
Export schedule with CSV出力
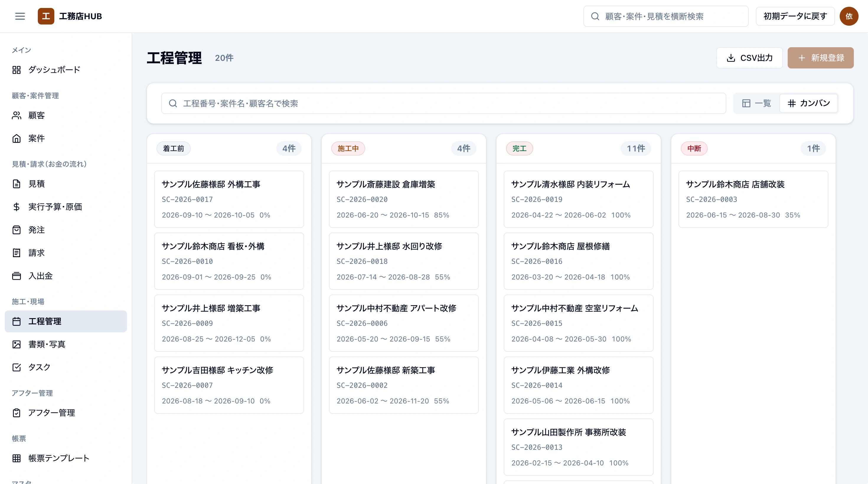pos(749,58)
